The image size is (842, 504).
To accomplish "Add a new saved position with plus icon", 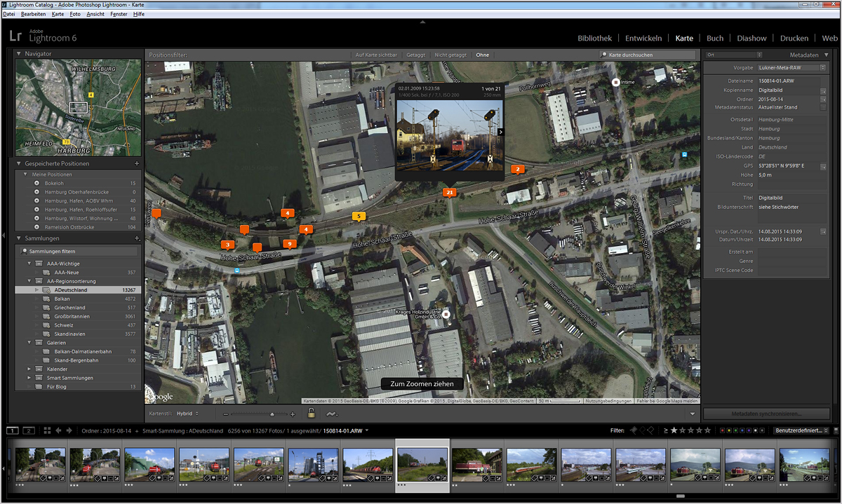I will (137, 164).
